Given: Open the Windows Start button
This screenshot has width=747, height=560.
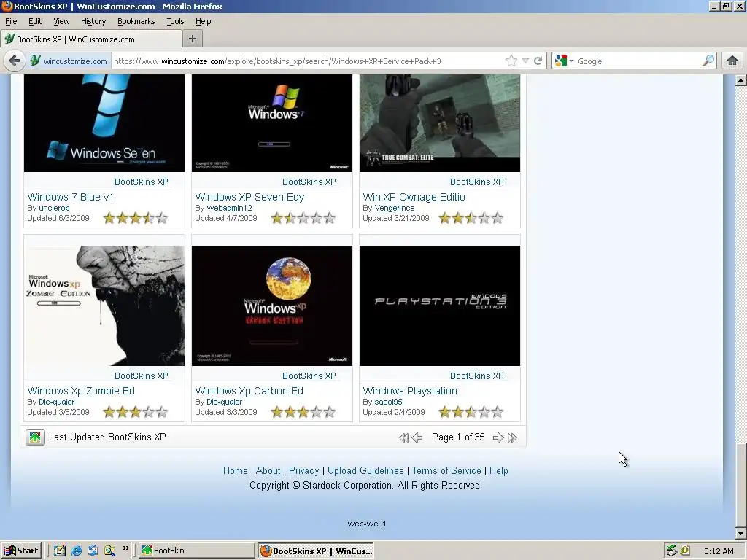Looking at the screenshot, I should pyautogui.click(x=21, y=551).
